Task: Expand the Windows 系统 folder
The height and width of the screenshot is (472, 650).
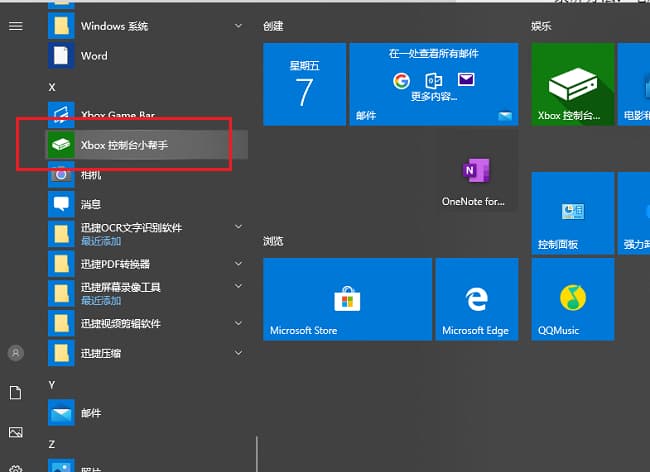Action: (238, 24)
